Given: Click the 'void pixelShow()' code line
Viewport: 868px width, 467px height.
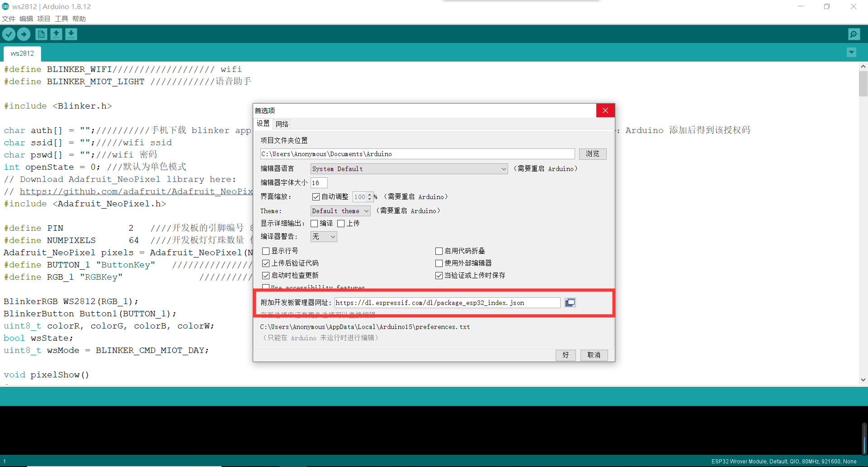Looking at the screenshot, I should (47, 375).
